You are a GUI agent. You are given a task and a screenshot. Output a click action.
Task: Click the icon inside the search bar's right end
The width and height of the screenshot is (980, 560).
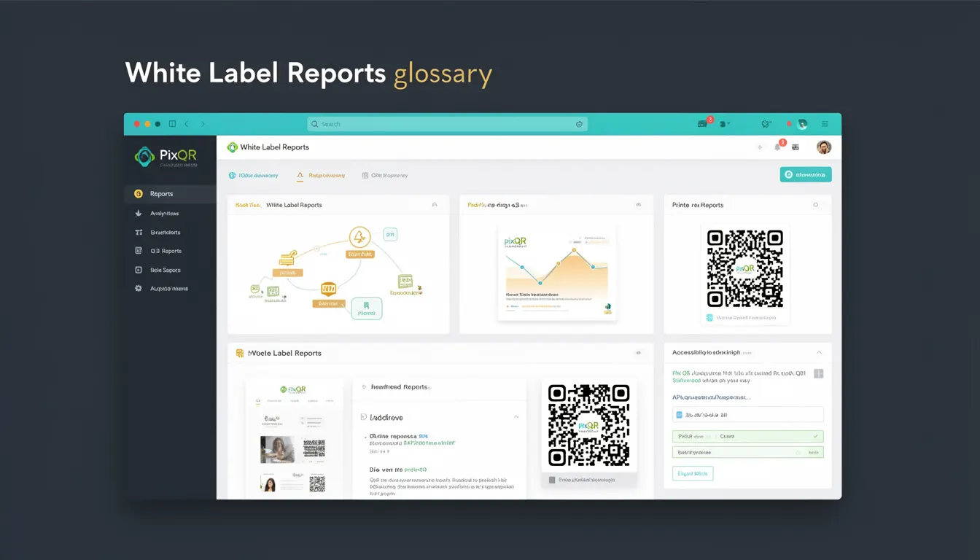click(x=579, y=124)
